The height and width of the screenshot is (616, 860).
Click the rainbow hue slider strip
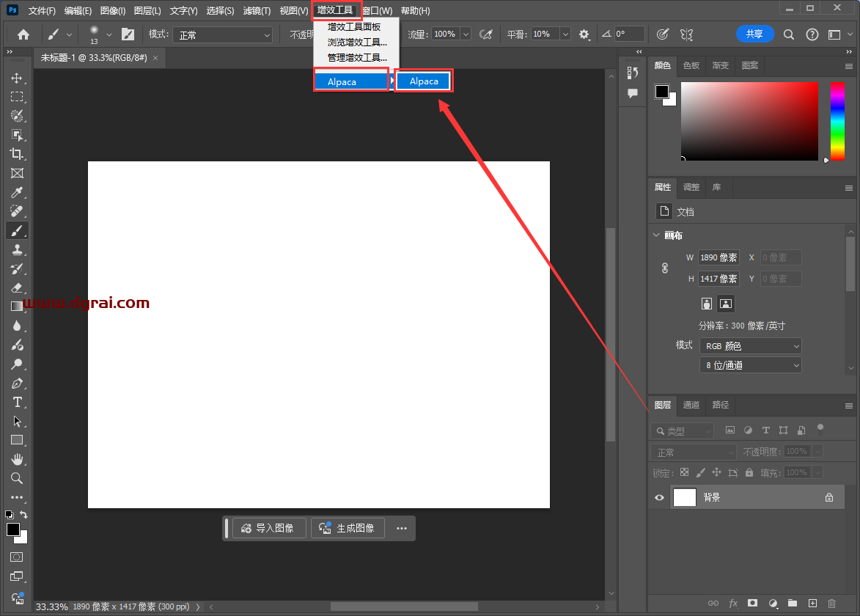[x=837, y=121]
